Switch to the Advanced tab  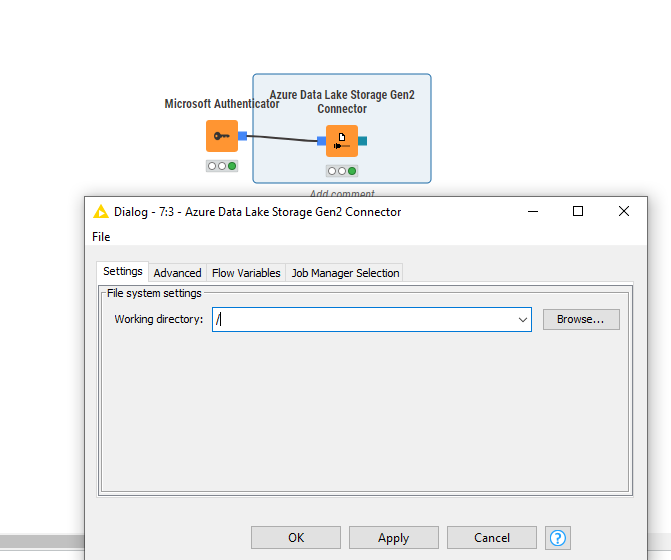click(x=177, y=273)
